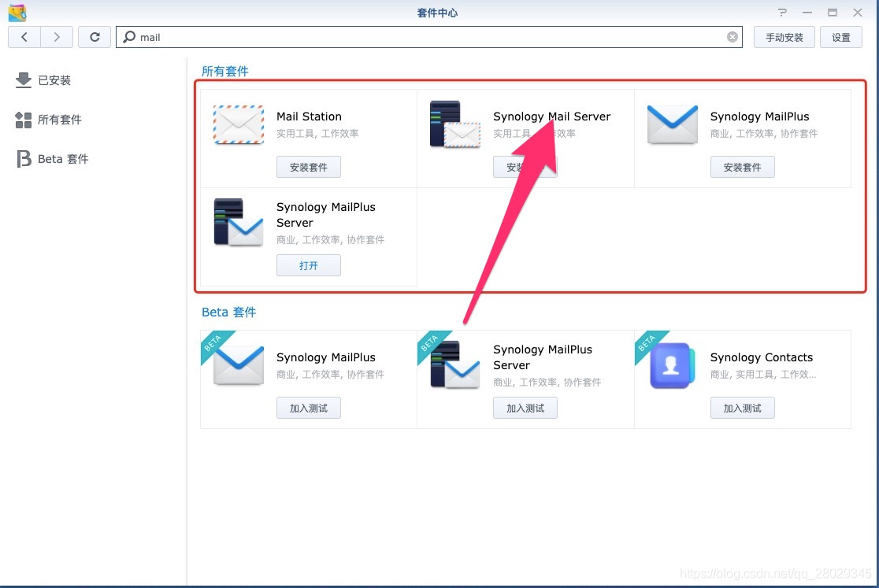
Task: Click the Synology MailPlus icon in 所有套件
Action: pyautogui.click(x=672, y=124)
